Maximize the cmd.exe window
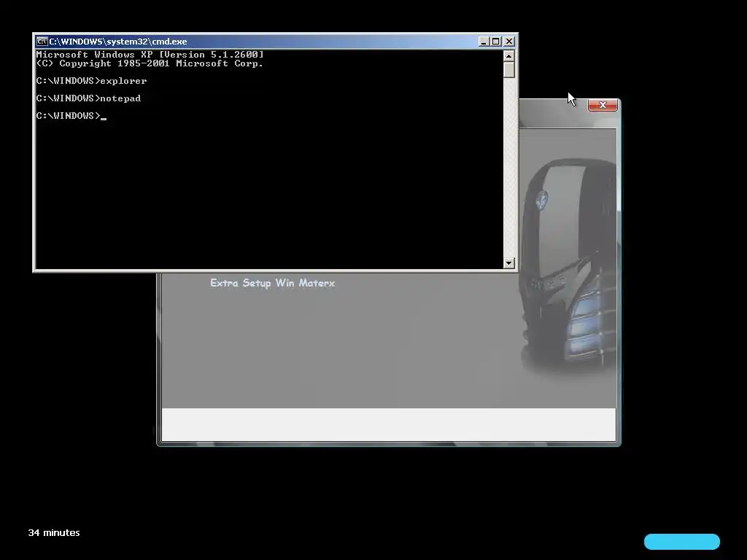 (496, 42)
